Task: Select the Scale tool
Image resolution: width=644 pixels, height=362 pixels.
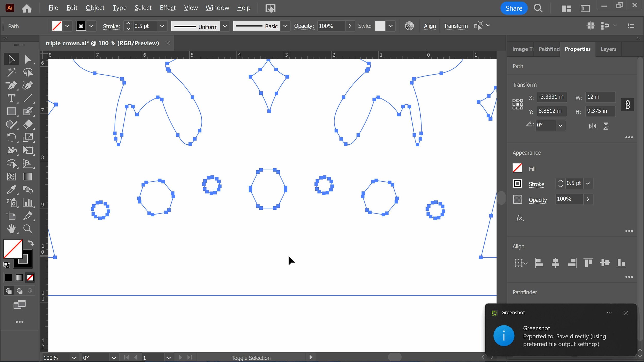Action: pos(28,137)
